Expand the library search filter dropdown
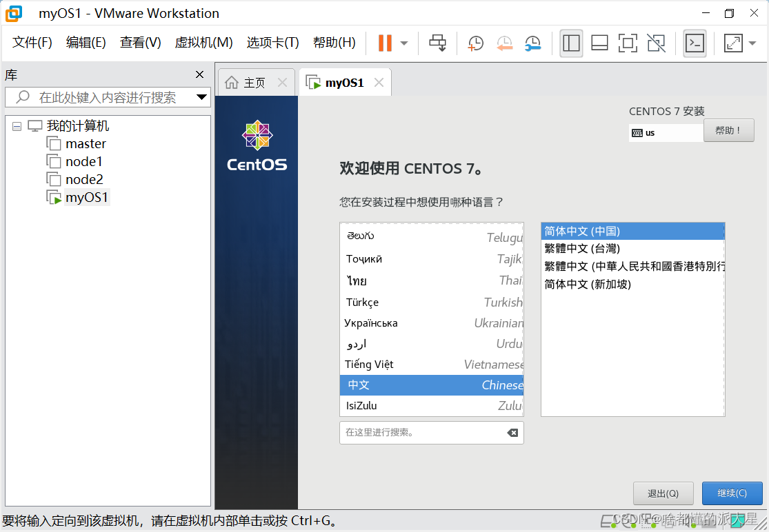The image size is (769, 532). pos(201,97)
